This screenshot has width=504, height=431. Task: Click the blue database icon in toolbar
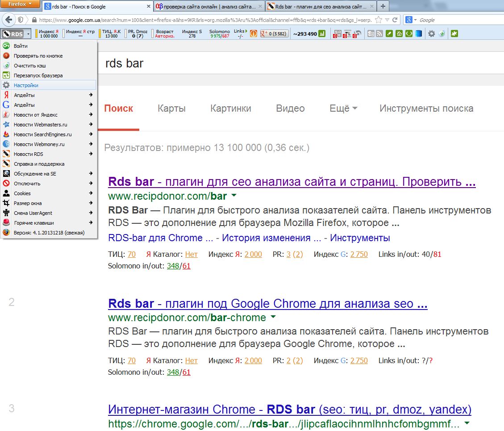tap(419, 33)
